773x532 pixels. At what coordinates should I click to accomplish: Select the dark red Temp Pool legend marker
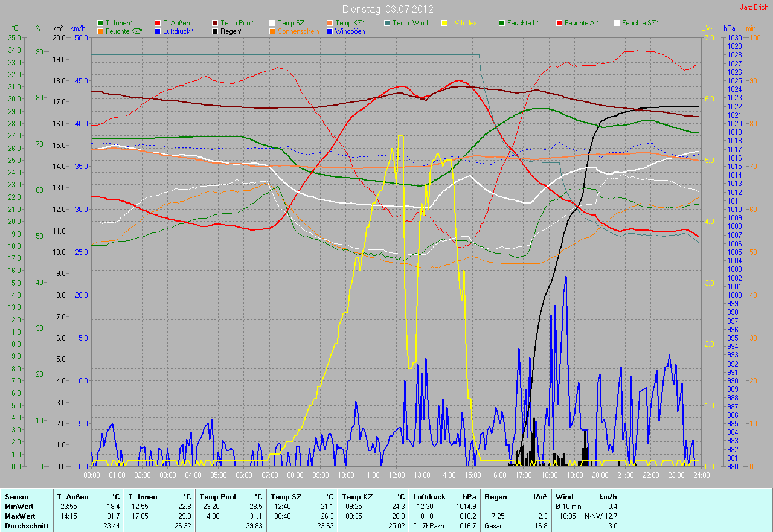coord(216,23)
